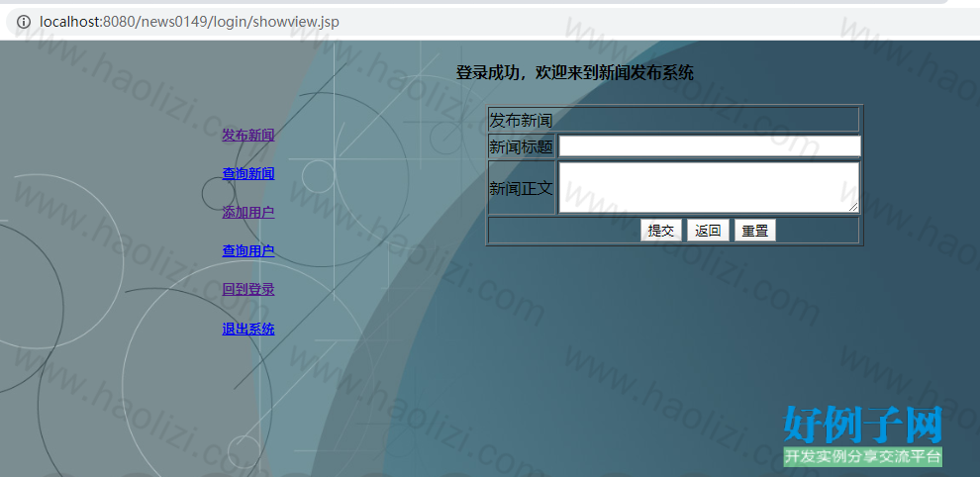
Task: Click the 登录成功 welcome heading
Action: pos(575,73)
